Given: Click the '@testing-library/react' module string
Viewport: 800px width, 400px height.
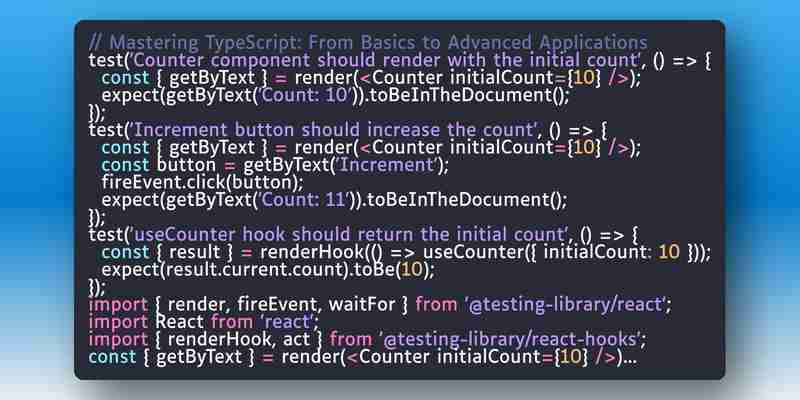Looking at the screenshot, I should click(x=566, y=305).
